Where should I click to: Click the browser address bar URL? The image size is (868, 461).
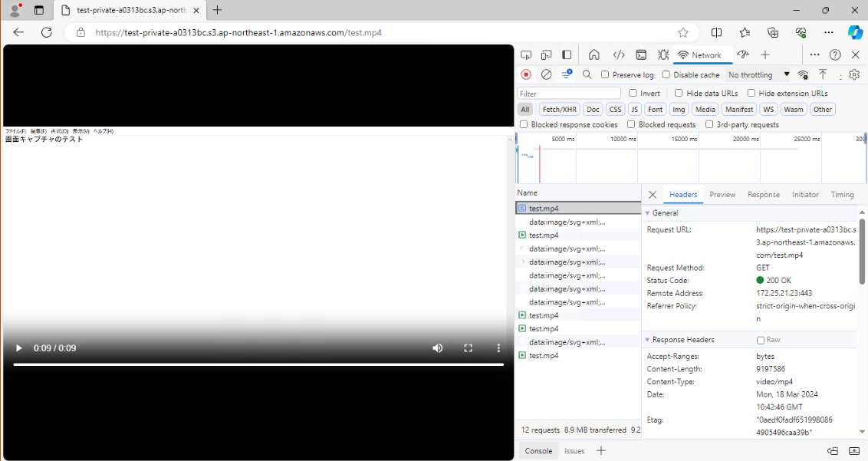[x=238, y=33]
